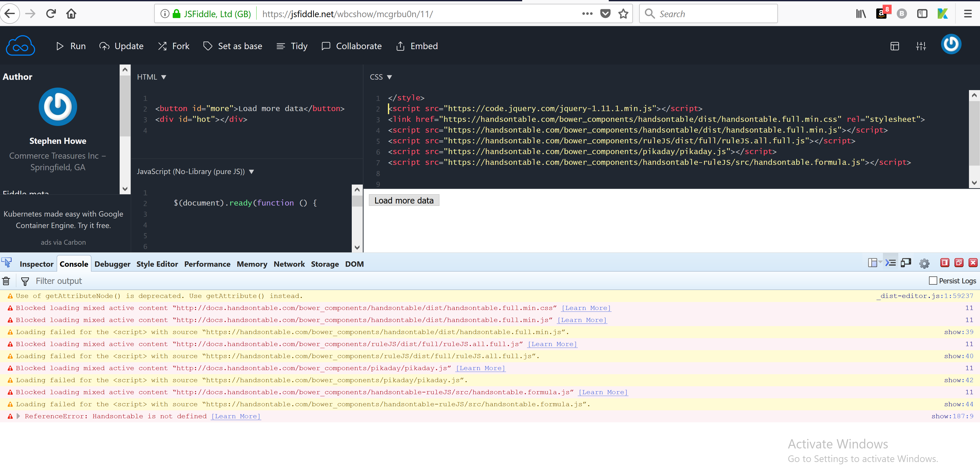Click the Load more data button

tap(404, 200)
